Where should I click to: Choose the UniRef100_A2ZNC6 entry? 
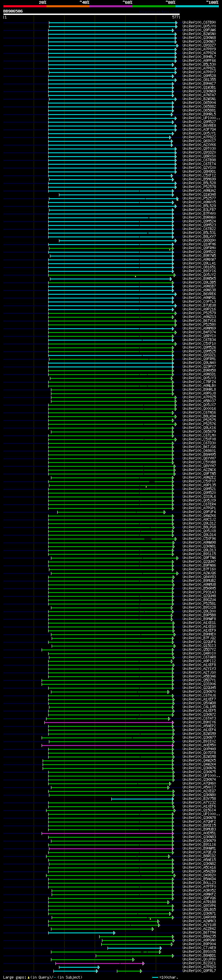[199, 470]
